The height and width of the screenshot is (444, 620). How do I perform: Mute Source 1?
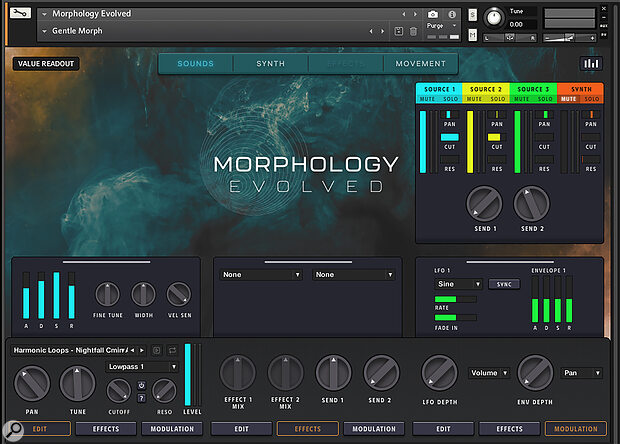[427, 99]
